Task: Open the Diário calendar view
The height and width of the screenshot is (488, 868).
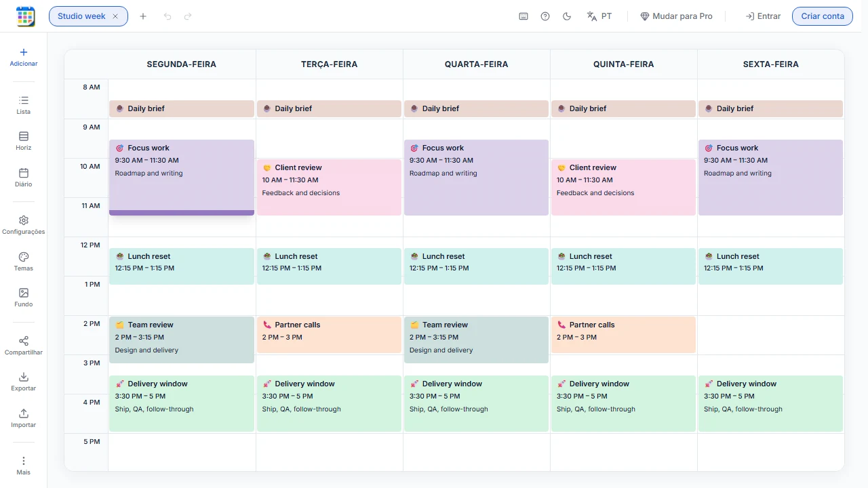Action: tap(24, 178)
